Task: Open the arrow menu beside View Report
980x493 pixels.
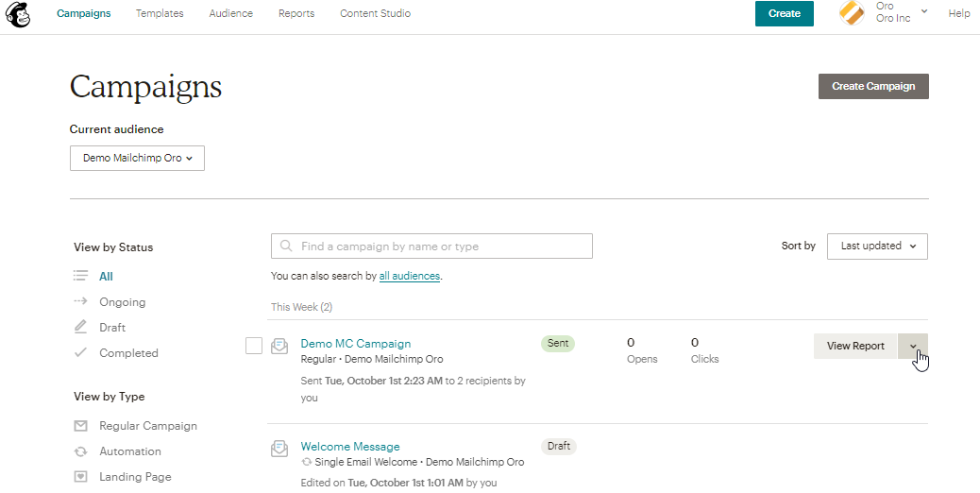Action: (913, 347)
